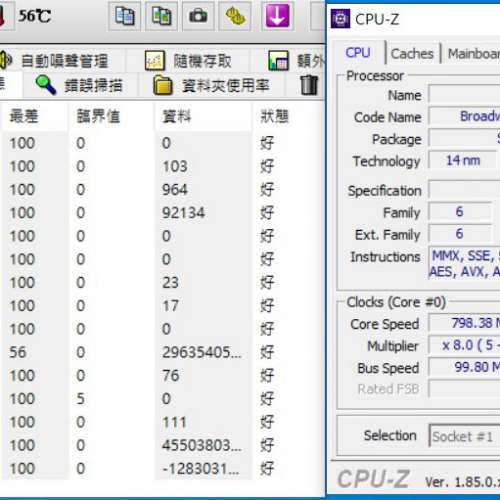The width and height of the screenshot is (500, 500).
Task: Click the 56℃ temperature indicator
Action: click(x=34, y=16)
